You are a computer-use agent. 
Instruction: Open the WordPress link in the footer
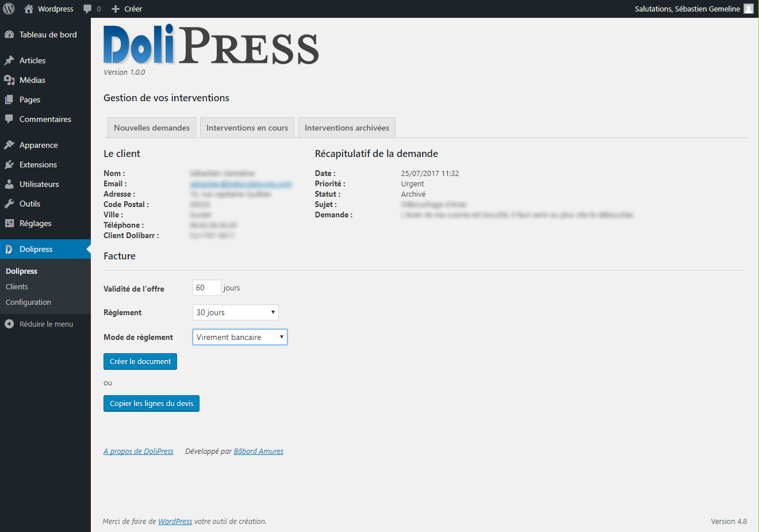coord(175,521)
